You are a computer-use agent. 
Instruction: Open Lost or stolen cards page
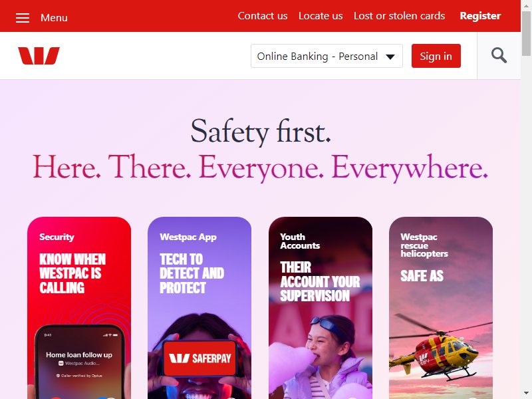[400, 16]
